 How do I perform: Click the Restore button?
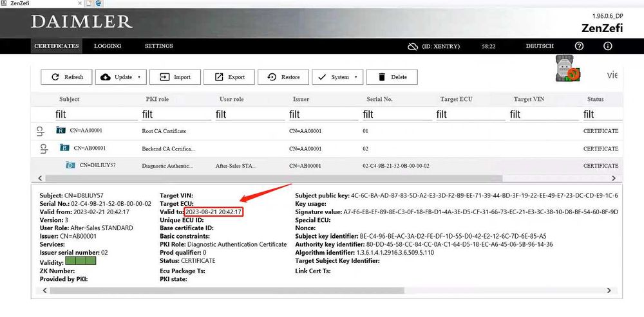click(283, 77)
